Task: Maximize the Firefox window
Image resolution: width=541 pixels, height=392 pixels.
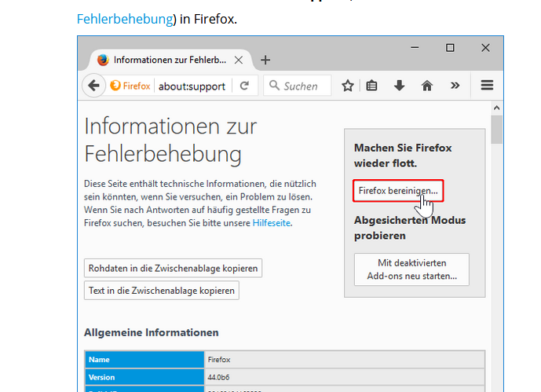Action: coord(450,48)
